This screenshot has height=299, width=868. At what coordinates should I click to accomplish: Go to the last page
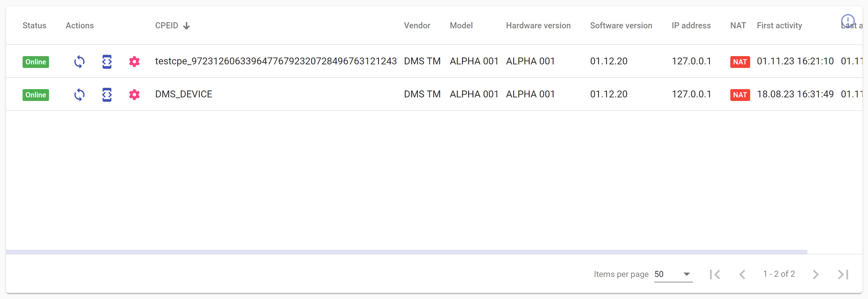843,275
